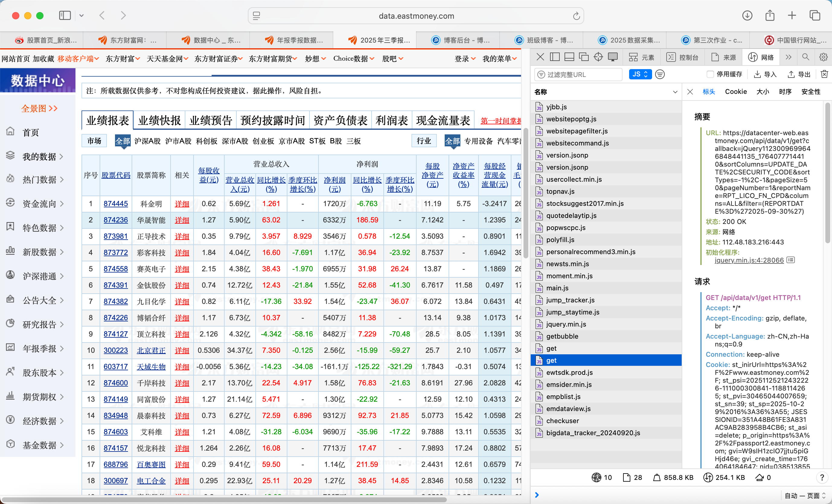Viewport: 832px width, 504px height.
Task: Click the round filter options icon beside JS
Action: [660, 74]
